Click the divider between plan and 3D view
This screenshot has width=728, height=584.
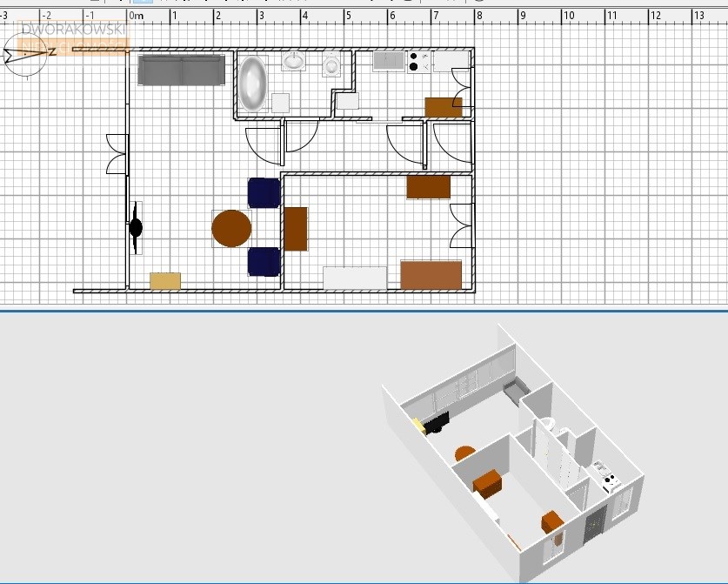pyautogui.click(x=364, y=309)
